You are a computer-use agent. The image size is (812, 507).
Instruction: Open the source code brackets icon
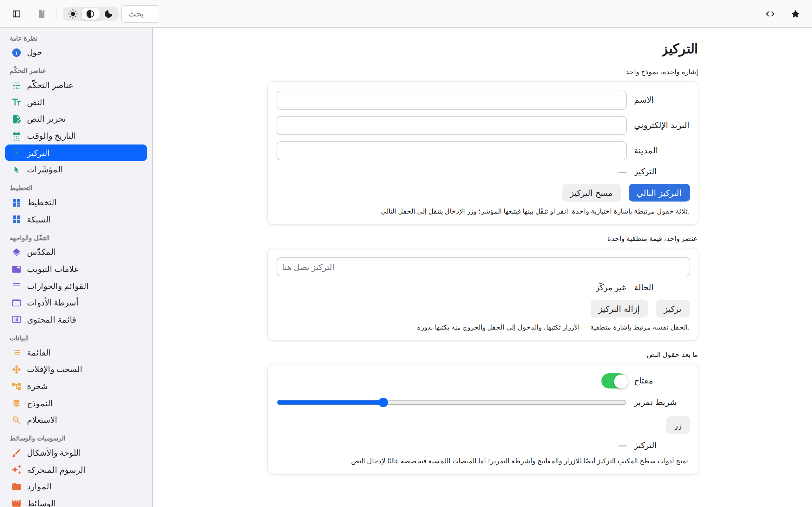(770, 14)
